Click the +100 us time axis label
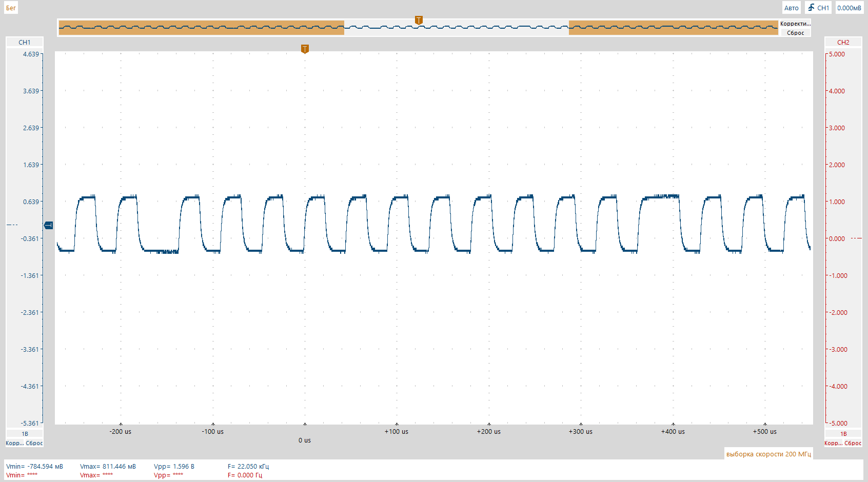Screen dimensions: 868x482 pyautogui.click(x=397, y=431)
